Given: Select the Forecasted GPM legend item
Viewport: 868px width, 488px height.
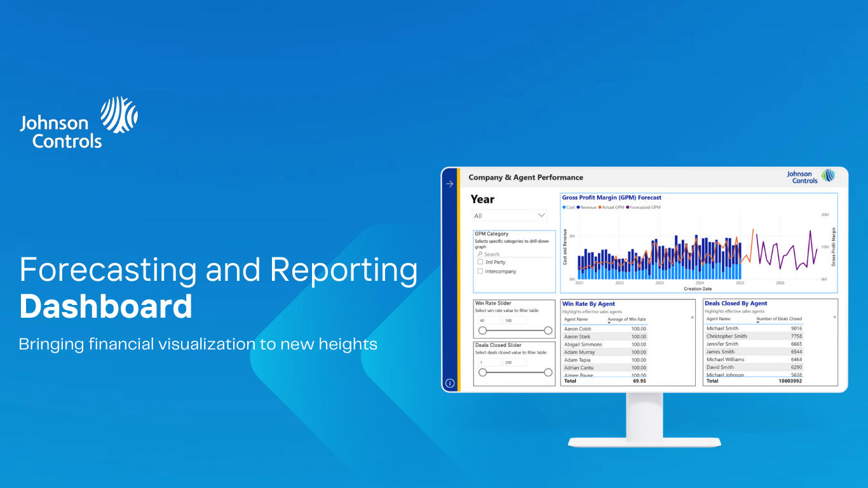Looking at the screenshot, I should pyautogui.click(x=644, y=207).
